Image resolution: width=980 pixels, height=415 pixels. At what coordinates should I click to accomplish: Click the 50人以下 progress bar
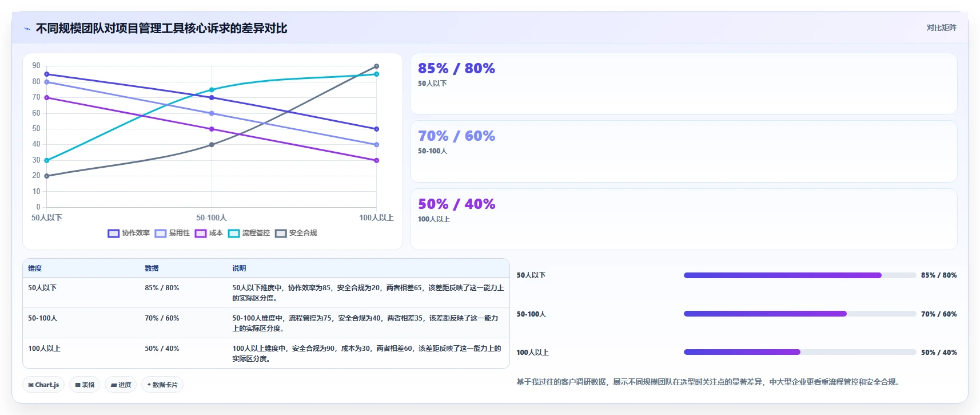(x=800, y=275)
